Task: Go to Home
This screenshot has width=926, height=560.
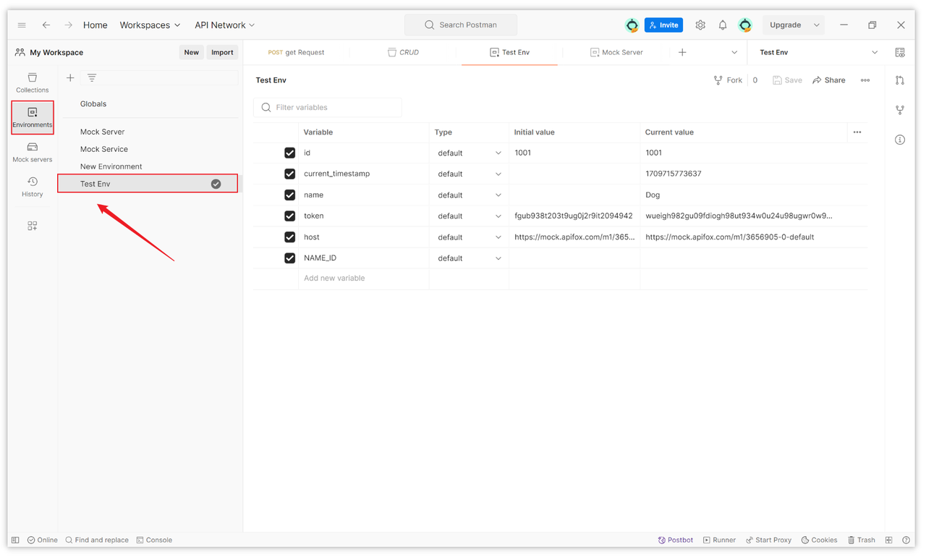Action: (x=95, y=25)
